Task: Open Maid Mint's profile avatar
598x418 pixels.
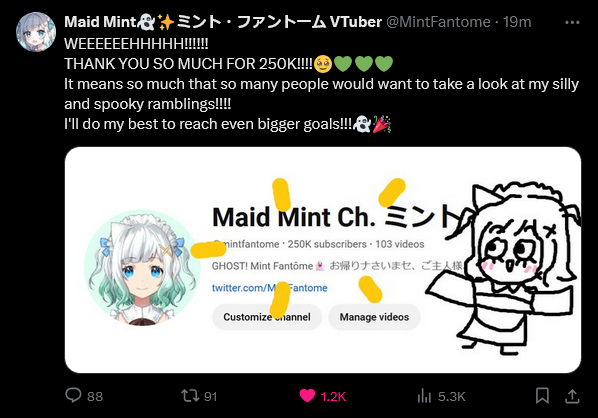Action: [36, 32]
